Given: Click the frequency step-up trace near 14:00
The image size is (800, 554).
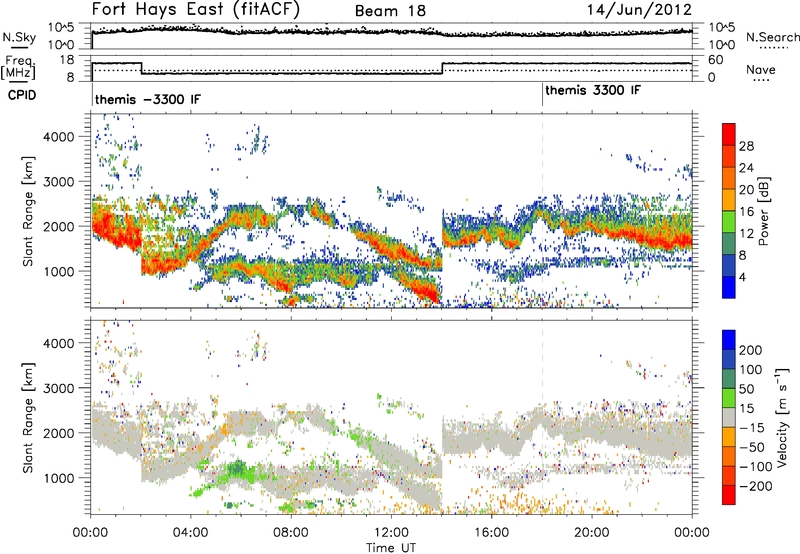Looking at the screenshot, I should click(x=443, y=68).
